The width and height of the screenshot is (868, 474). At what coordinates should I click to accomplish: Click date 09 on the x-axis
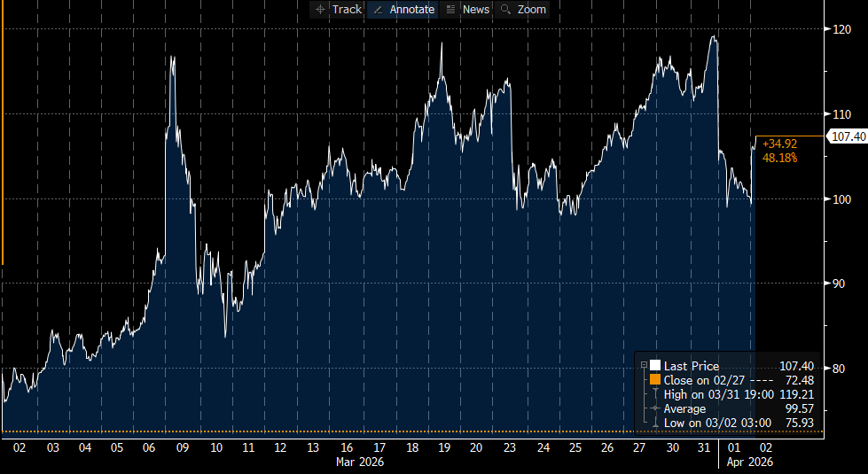click(x=181, y=448)
